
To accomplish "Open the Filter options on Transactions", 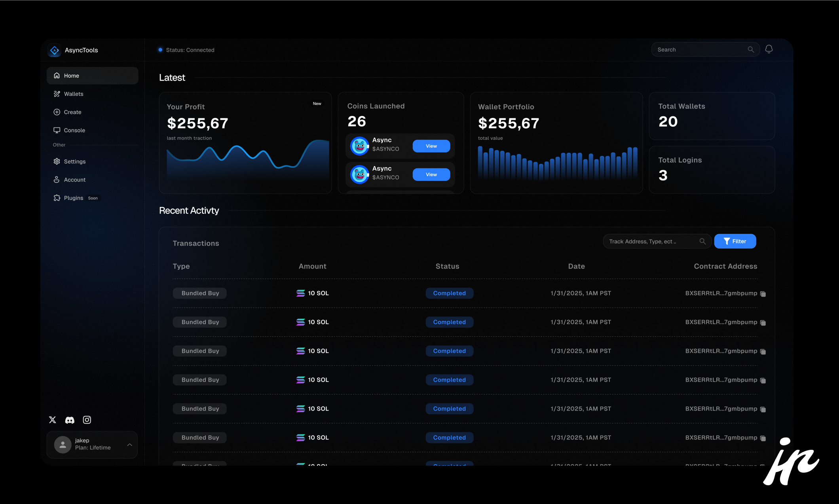I will [735, 241].
